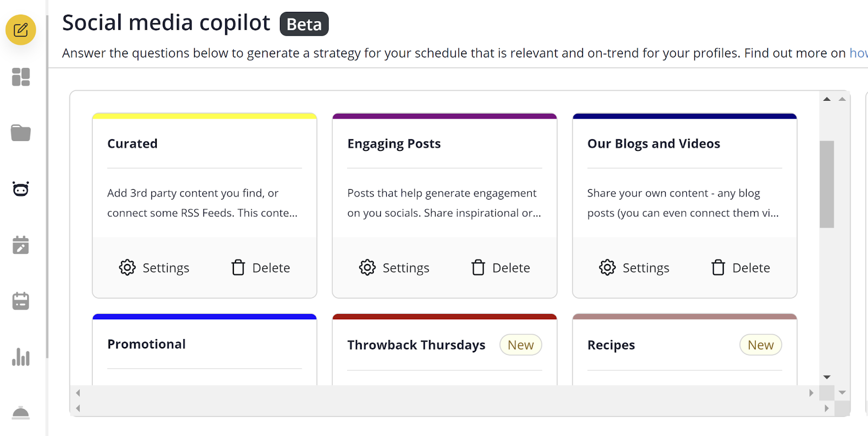
Task: Select the Throwback Thursdays card title
Action: tap(416, 345)
